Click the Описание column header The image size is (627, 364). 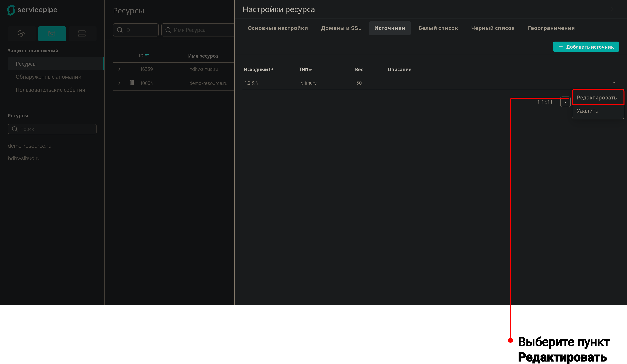coord(399,69)
